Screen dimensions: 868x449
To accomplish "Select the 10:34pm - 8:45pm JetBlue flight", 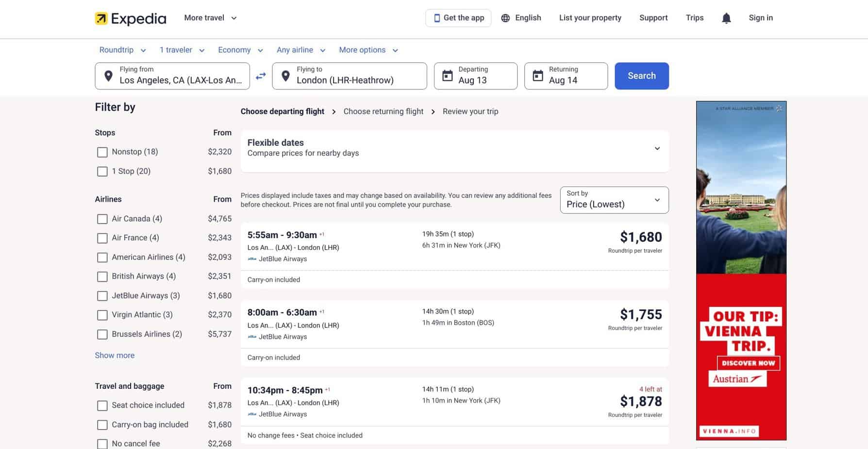I will point(455,411).
